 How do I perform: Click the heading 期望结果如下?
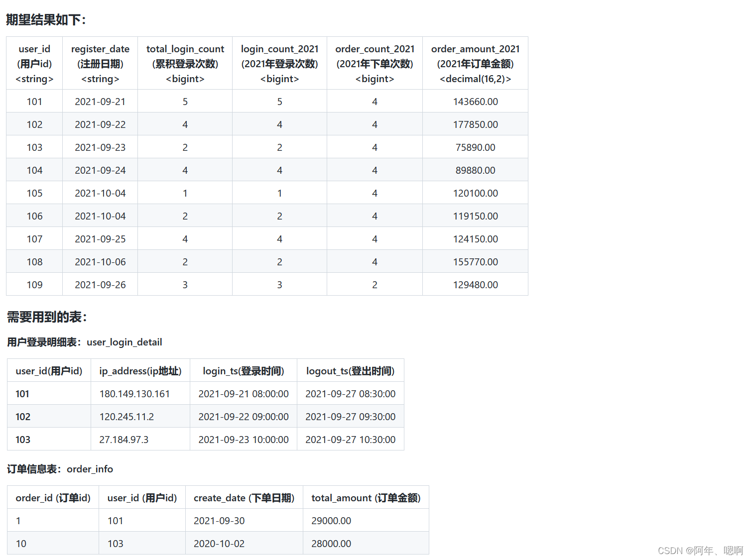46,20
